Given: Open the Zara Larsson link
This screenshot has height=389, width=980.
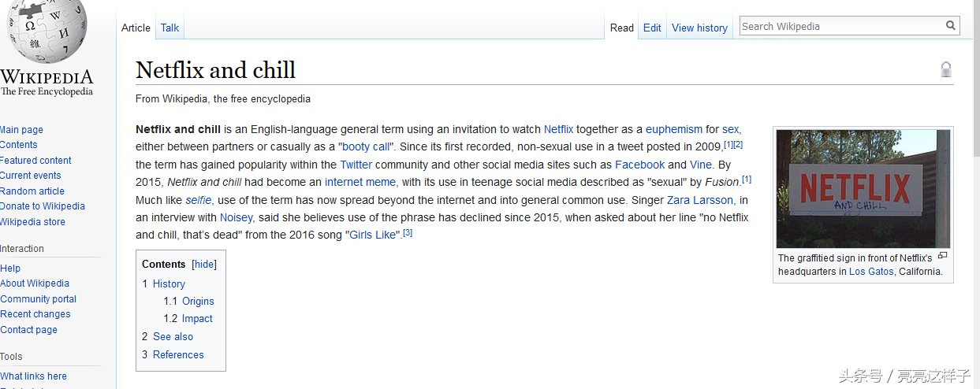Looking at the screenshot, I should [700, 200].
